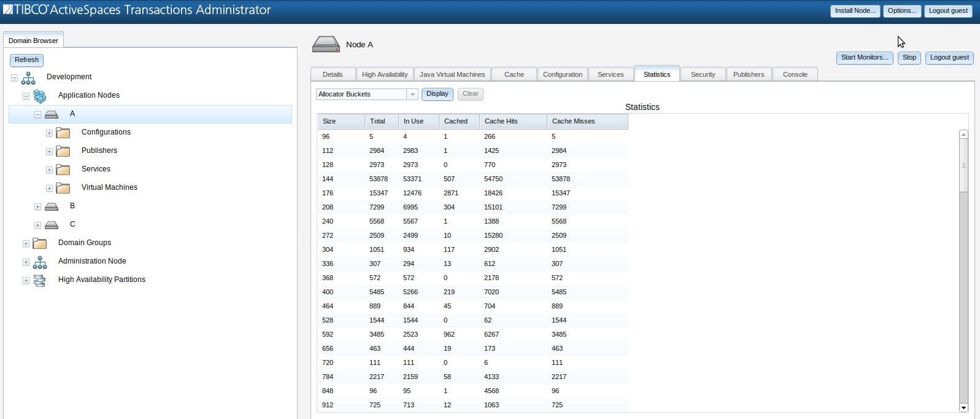Click the Publishers folder icon
Screen dimensions: 980x419
[x=63, y=152]
